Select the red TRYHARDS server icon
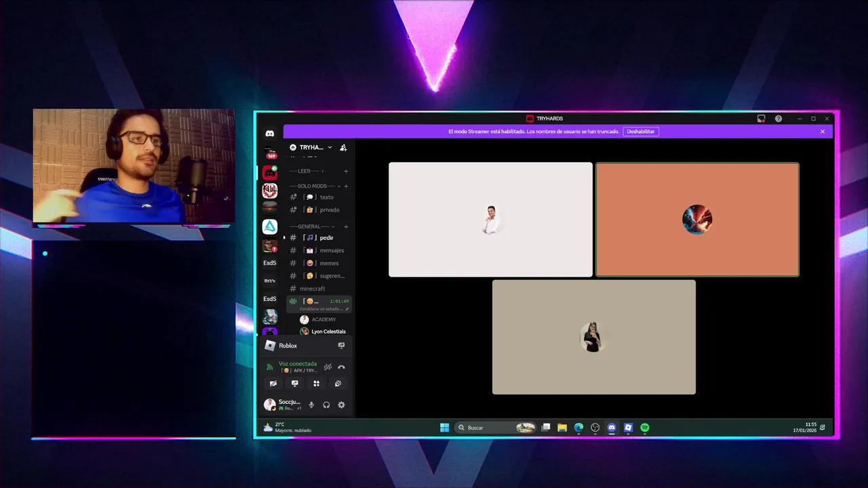Viewport: 868px width, 488px height. point(270,173)
